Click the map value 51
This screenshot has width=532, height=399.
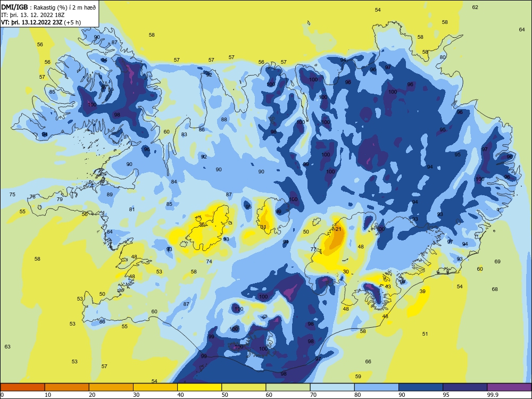(425, 334)
